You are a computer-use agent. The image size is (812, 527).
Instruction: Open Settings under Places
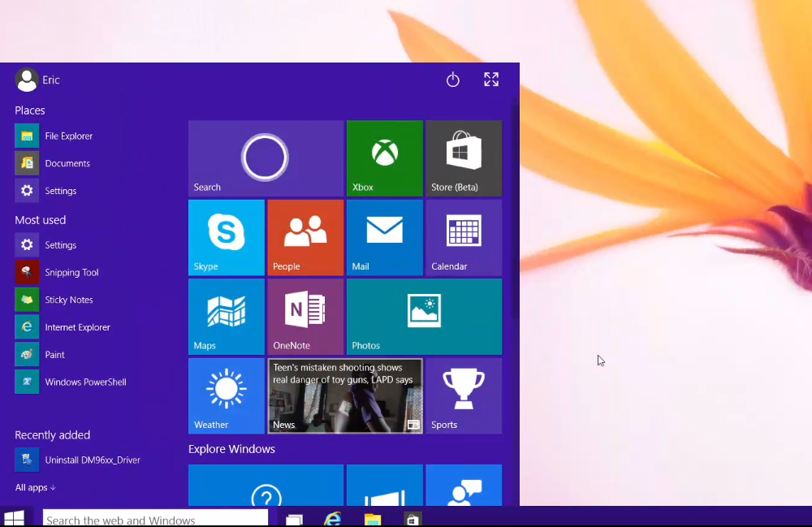[45, 191]
